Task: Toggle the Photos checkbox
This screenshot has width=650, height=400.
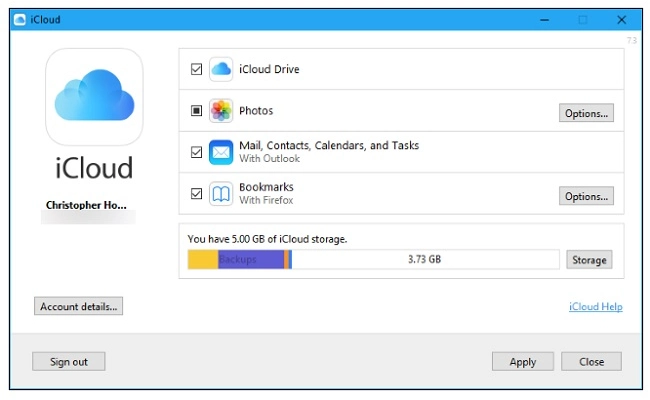Action: point(196,111)
